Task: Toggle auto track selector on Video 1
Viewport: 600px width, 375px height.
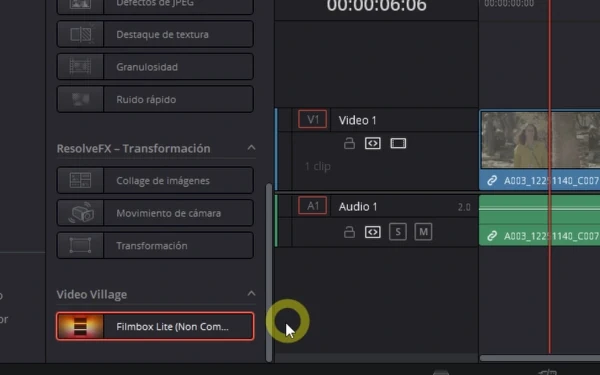Action: coord(373,143)
